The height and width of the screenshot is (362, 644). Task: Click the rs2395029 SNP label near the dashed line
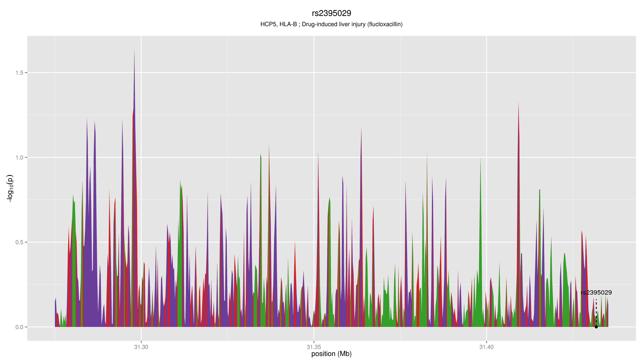[596, 293]
